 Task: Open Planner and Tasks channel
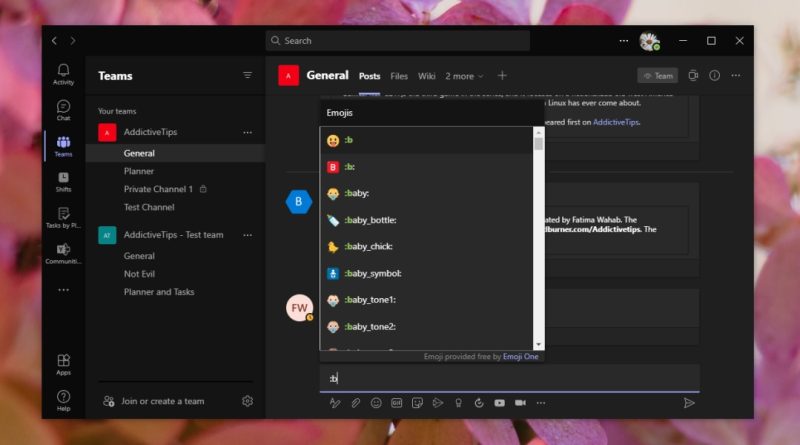pos(159,292)
